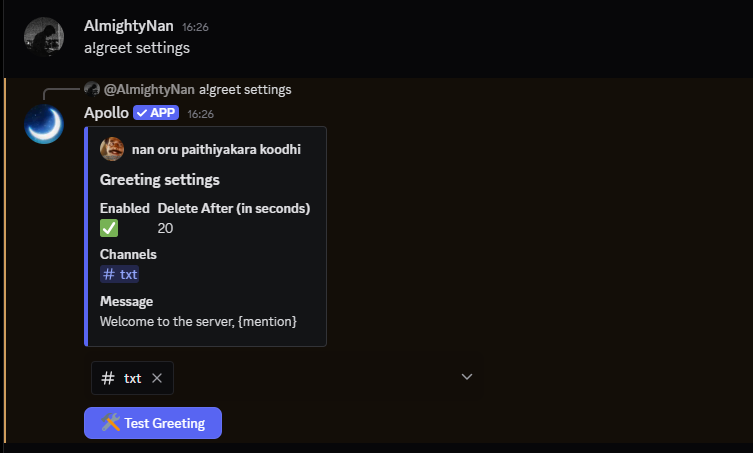Open Apollo bot's moon avatar
The height and width of the screenshot is (453, 753).
click(x=44, y=124)
